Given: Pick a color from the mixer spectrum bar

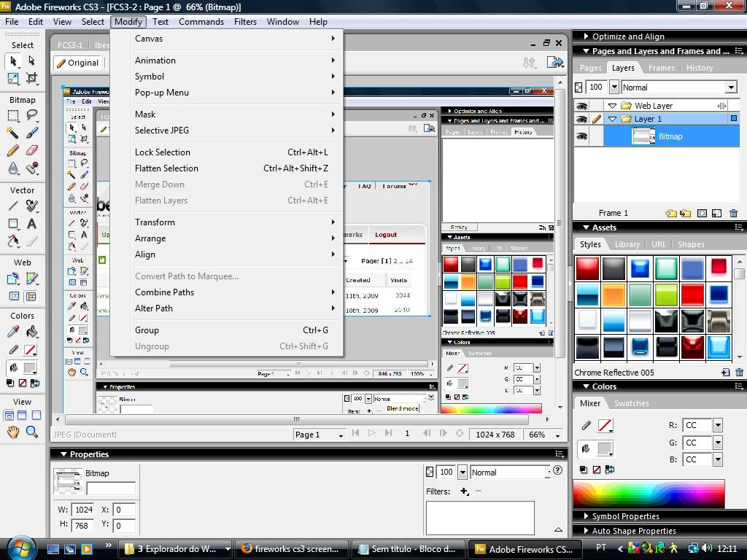Looking at the screenshot, I should 649,494.
